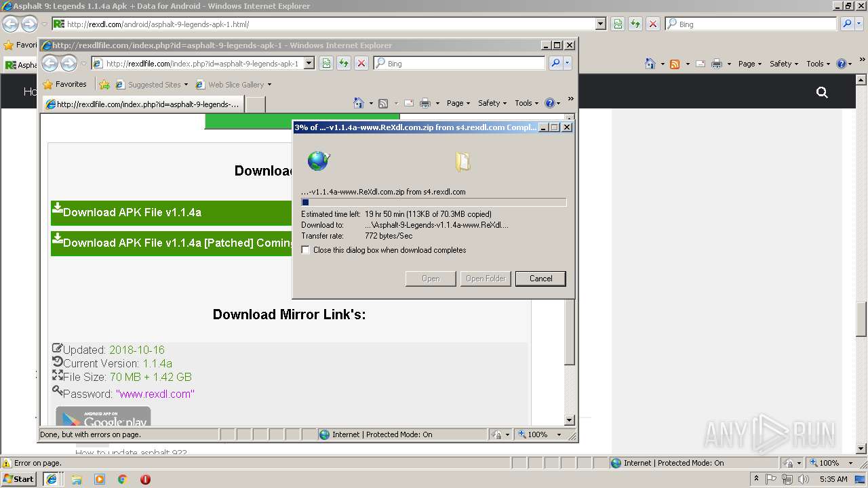868x488 pixels.
Task: Click Opera icon in taskbar
Action: tap(145, 479)
